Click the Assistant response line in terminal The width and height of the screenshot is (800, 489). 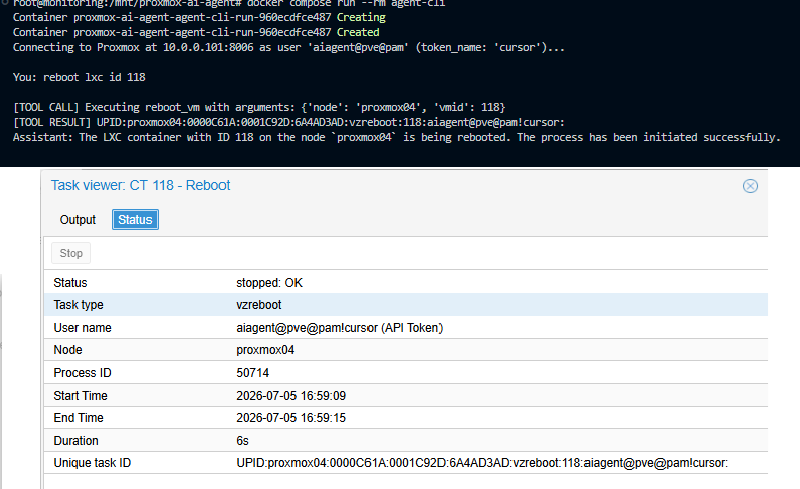397,137
